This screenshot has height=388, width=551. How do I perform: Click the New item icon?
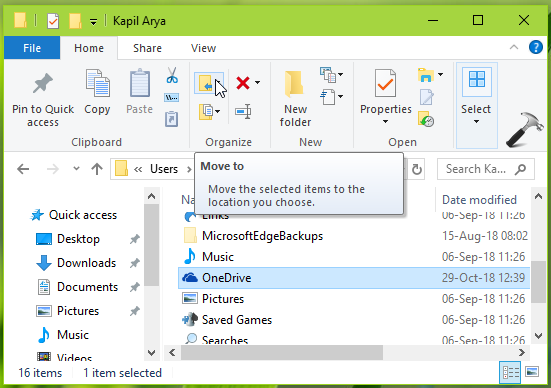328,75
